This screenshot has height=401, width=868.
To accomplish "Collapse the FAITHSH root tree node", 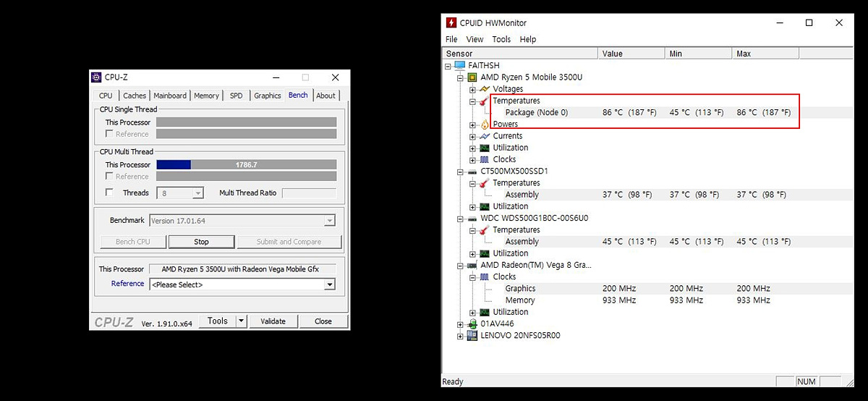I will coord(448,66).
